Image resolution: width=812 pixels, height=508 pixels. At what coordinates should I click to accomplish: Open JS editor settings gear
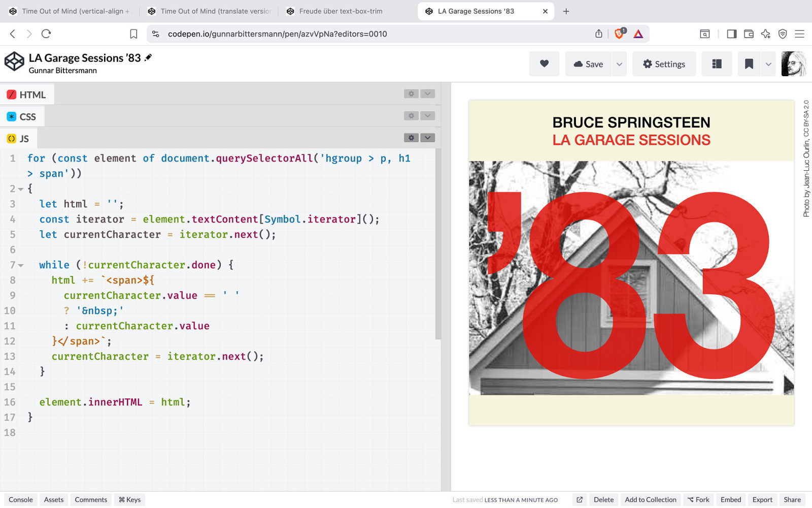pyautogui.click(x=411, y=138)
